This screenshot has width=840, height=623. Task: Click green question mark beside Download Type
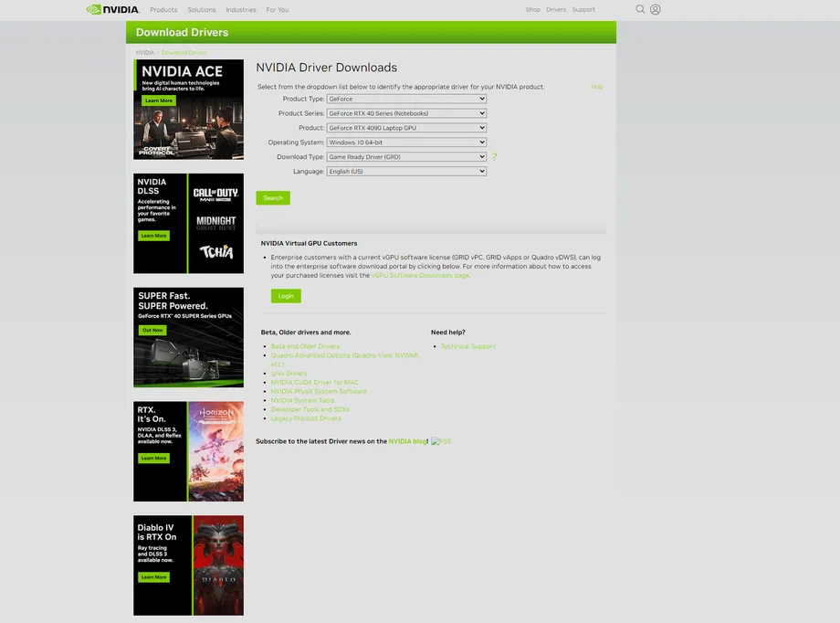[494, 157]
